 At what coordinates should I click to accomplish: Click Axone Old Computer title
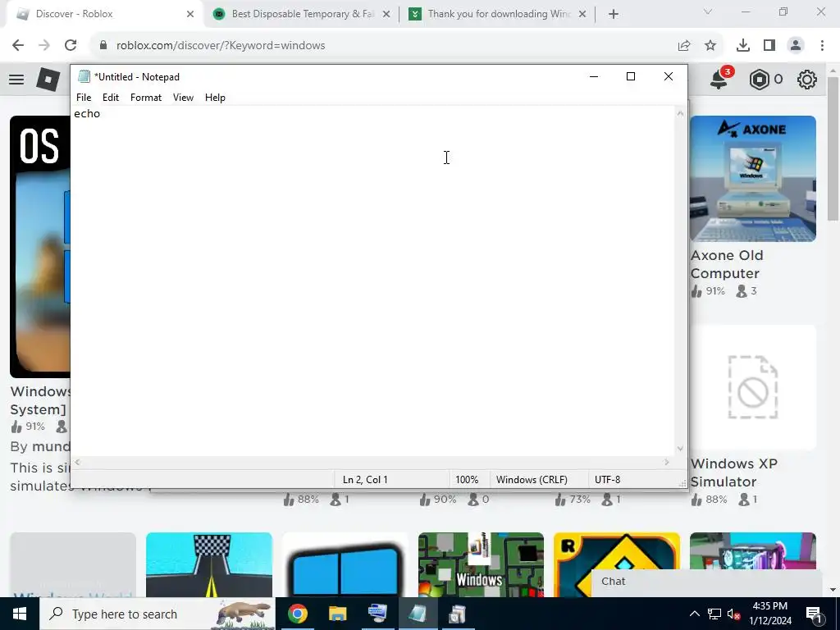click(727, 264)
